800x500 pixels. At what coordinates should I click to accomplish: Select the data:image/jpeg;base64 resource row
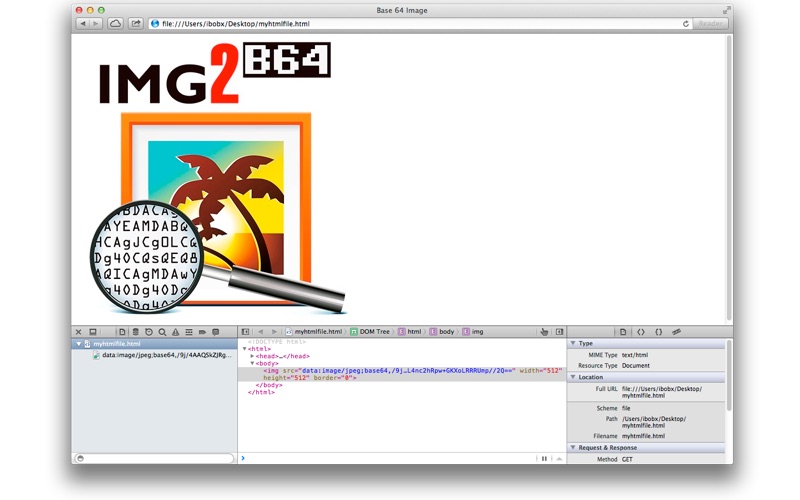point(154,355)
